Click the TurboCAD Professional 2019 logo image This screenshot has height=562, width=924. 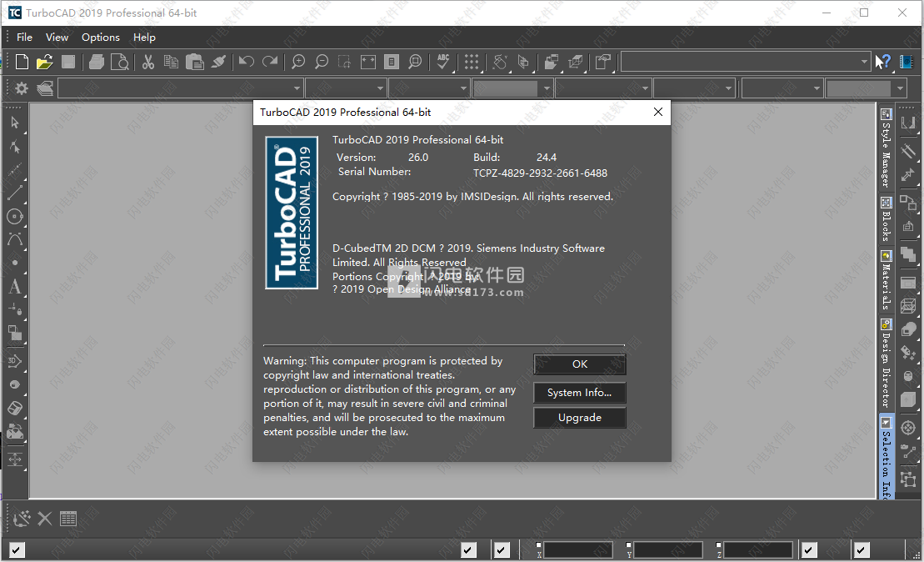click(292, 213)
